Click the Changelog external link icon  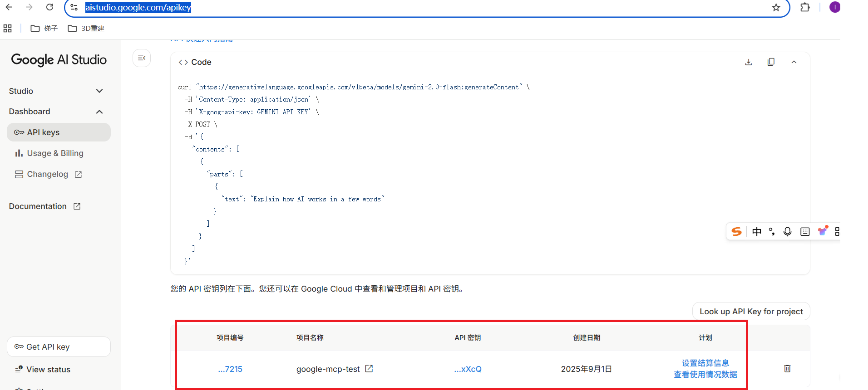pos(78,175)
